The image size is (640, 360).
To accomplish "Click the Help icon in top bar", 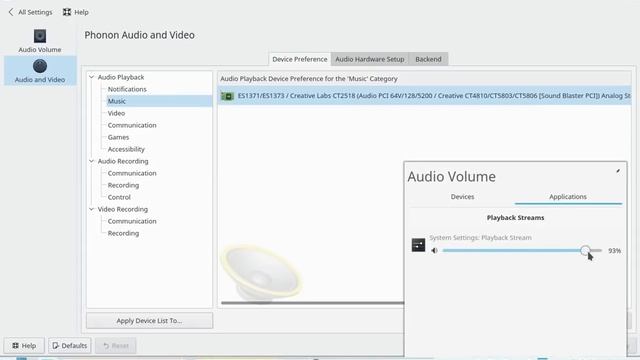I will [x=67, y=12].
